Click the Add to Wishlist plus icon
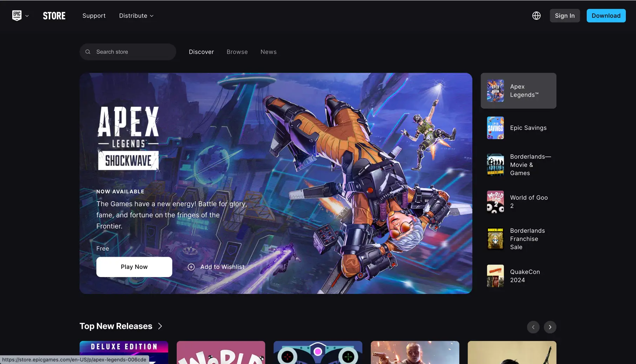The image size is (636, 364). [191, 267]
